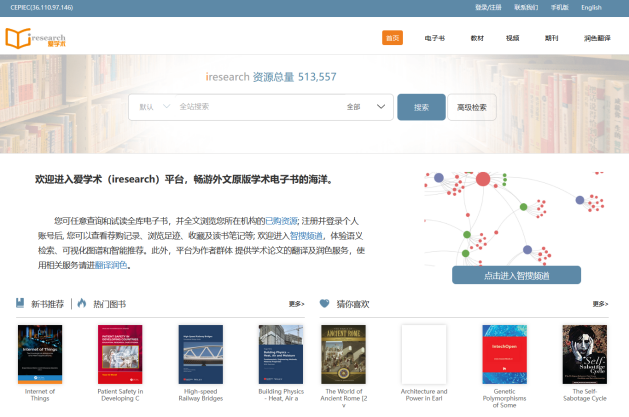Viewport: 629px width, 417px height.
Task: Switch to 新书推荐 tab
Action: point(48,304)
